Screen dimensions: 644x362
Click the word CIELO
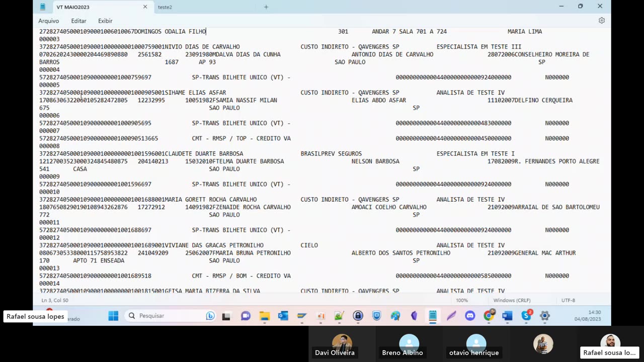309,245
